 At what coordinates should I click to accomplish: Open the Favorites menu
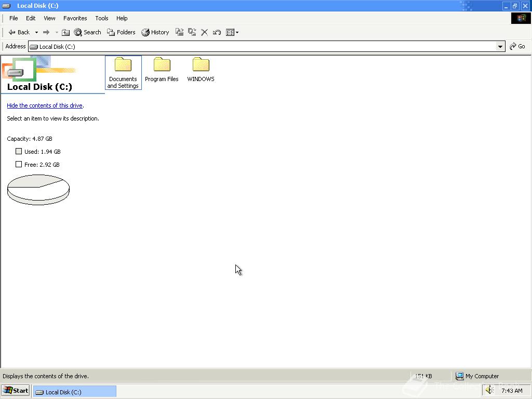pyautogui.click(x=75, y=18)
